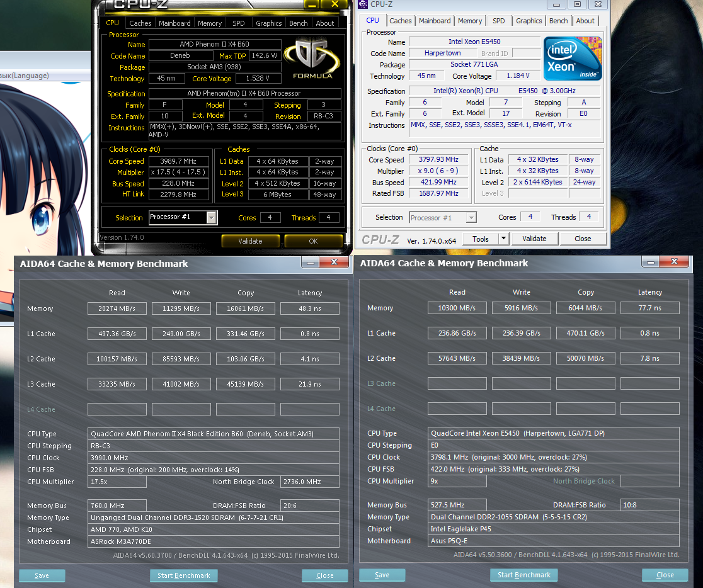703x588 pixels.
Task: Click Core Speed 3989.7 MHz in dark CPU-Z
Action: click(178, 161)
